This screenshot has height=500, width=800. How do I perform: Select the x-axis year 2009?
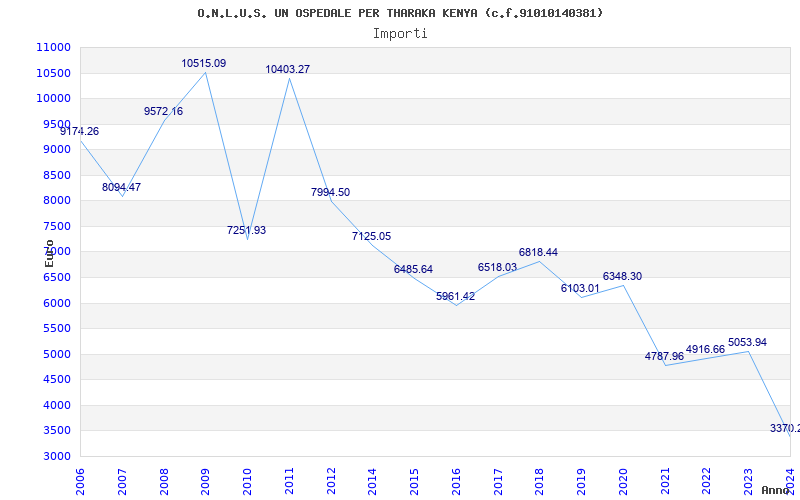tap(205, 481)
